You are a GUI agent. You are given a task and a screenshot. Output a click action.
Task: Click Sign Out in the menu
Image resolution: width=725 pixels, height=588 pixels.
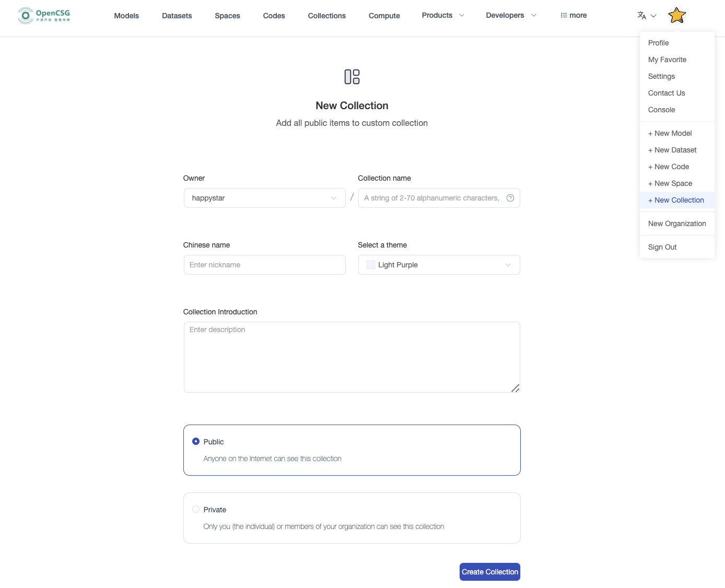point(662,247)
